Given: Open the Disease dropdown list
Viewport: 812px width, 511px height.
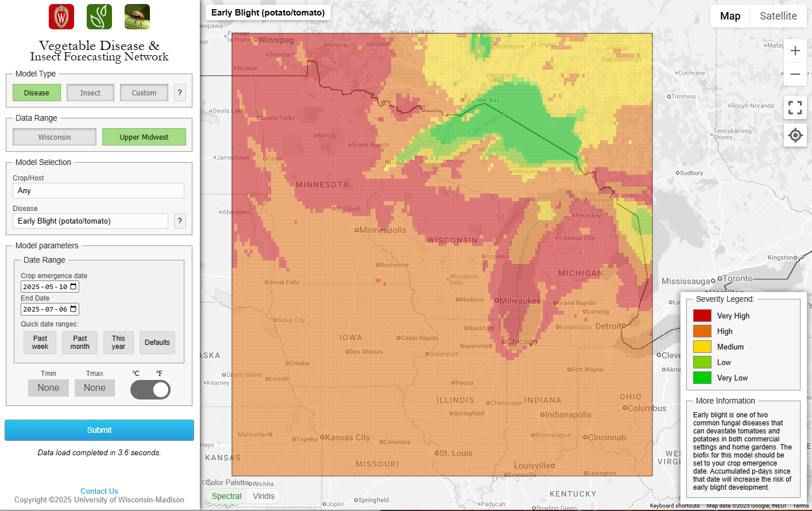Looking at the screenshot, I should 90,221.
